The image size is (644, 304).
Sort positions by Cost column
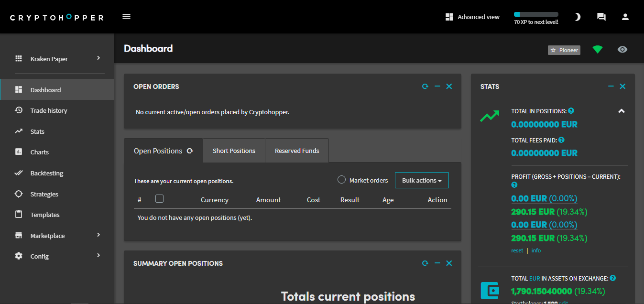point(314,200)
